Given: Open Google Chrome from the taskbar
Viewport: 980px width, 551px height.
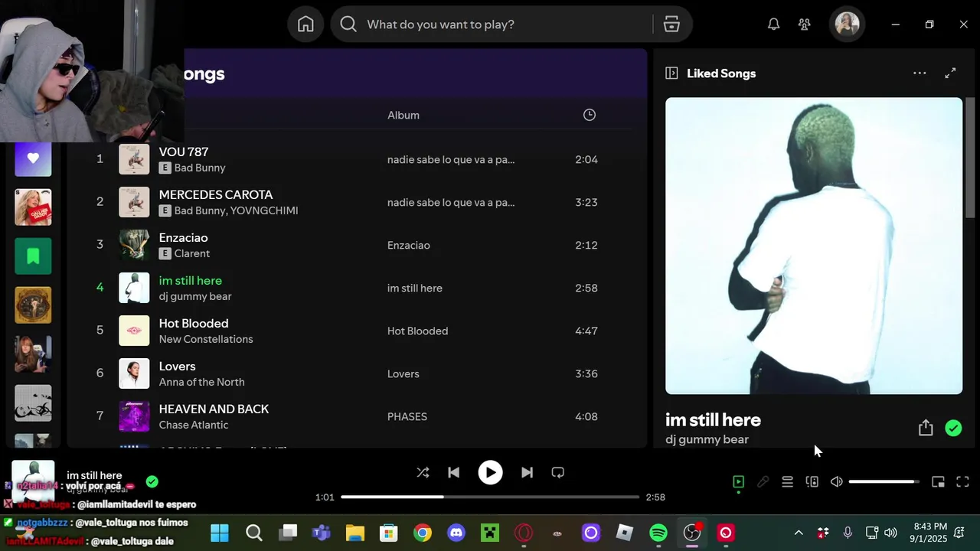Looking at the screenshot, I should click(x=423, y=533).
